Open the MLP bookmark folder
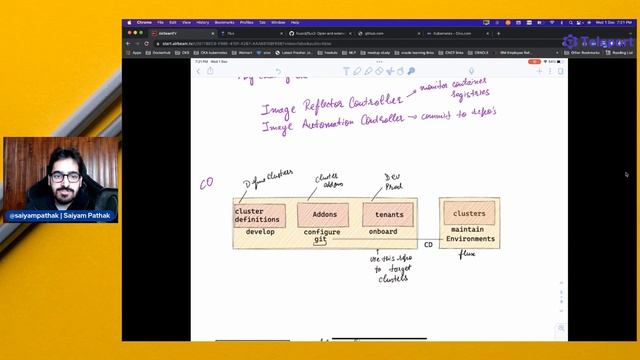The height and width of the screenshot is (360, 640). 349,53
